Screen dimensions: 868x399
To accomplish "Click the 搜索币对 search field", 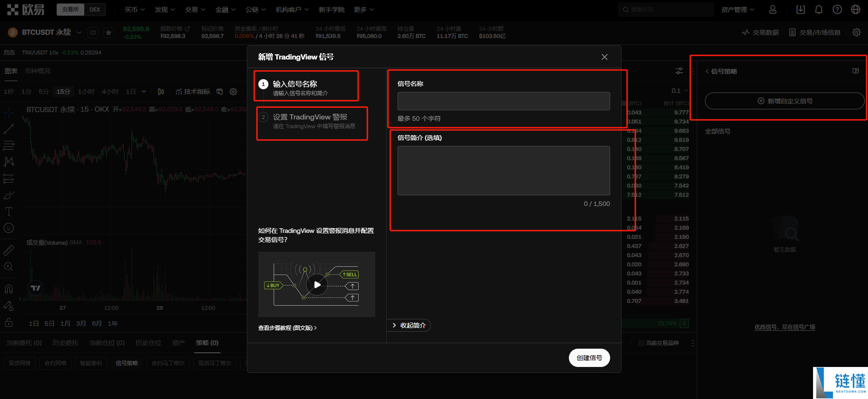I will (666, 10).
